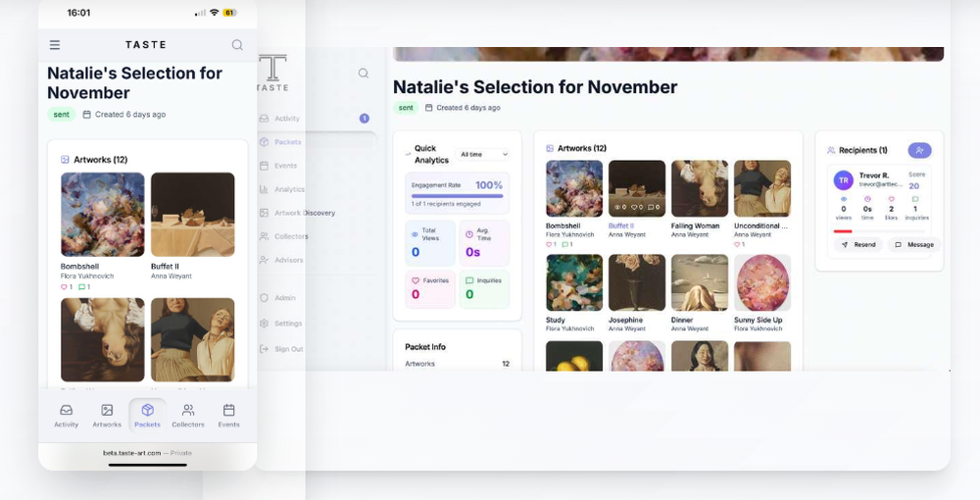Click heart icon under desktop Bombshell

549,244
